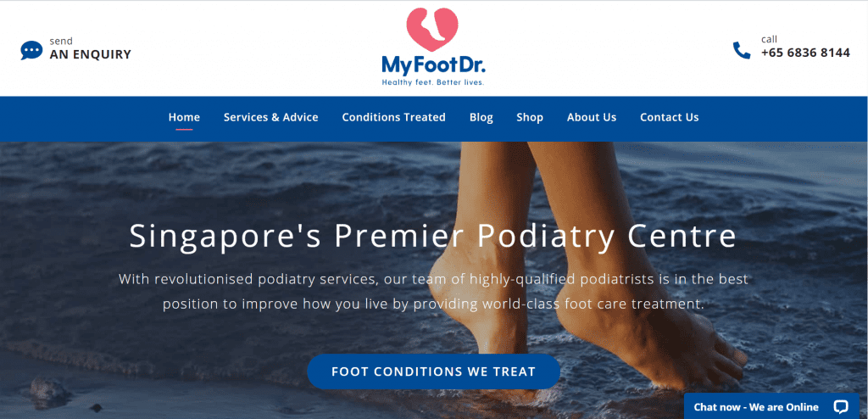Click the phone number +65 6836 8144
This screenshot has width=868, height=419.
(x=805, y=53)
